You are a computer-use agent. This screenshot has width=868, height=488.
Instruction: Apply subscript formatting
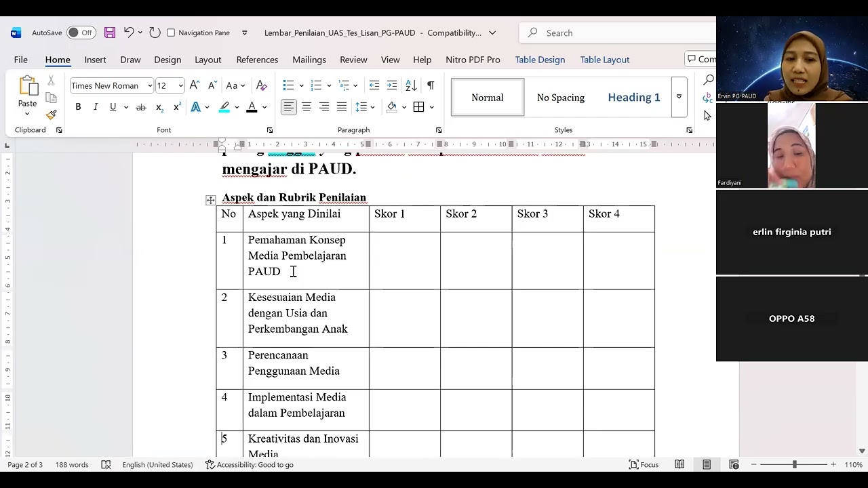159,107
